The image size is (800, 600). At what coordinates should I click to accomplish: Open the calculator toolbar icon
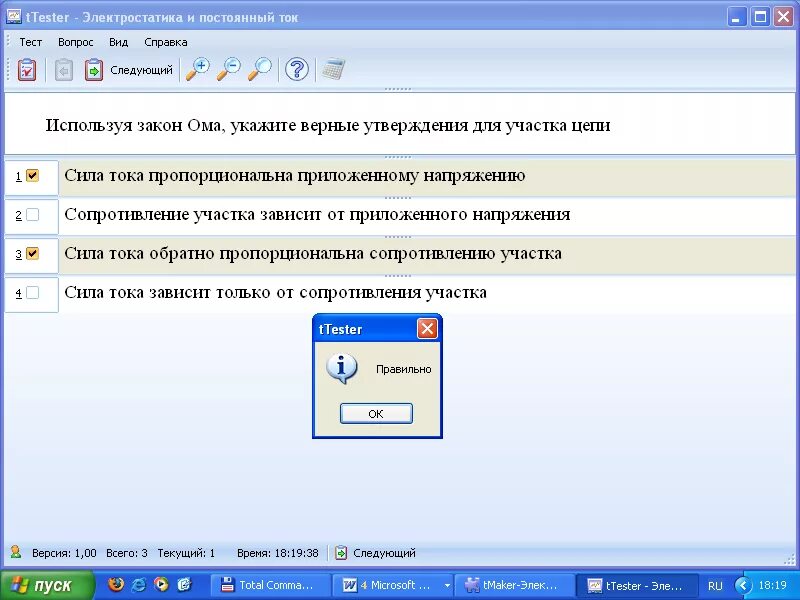pos(333,69)
